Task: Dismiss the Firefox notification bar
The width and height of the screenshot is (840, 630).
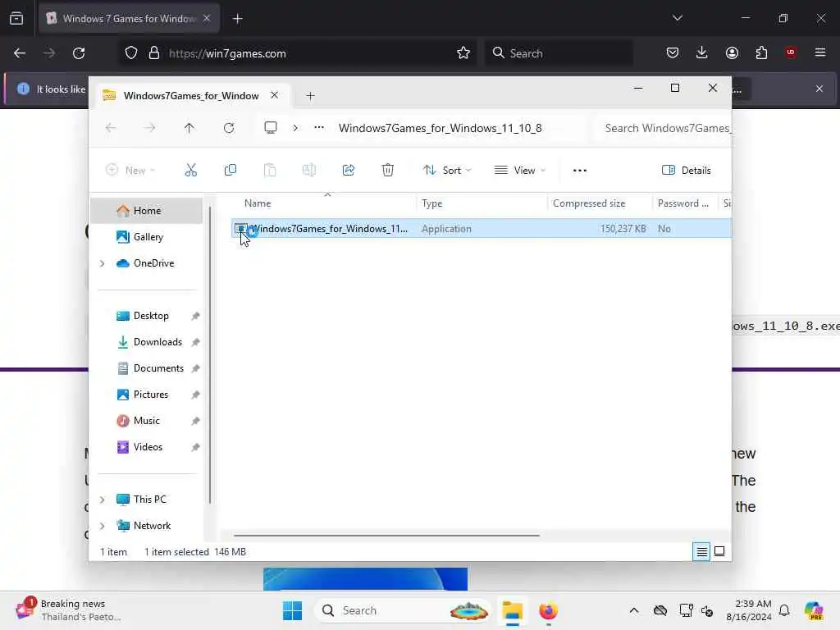Action: pyautogui.click(x=819, y=89)
